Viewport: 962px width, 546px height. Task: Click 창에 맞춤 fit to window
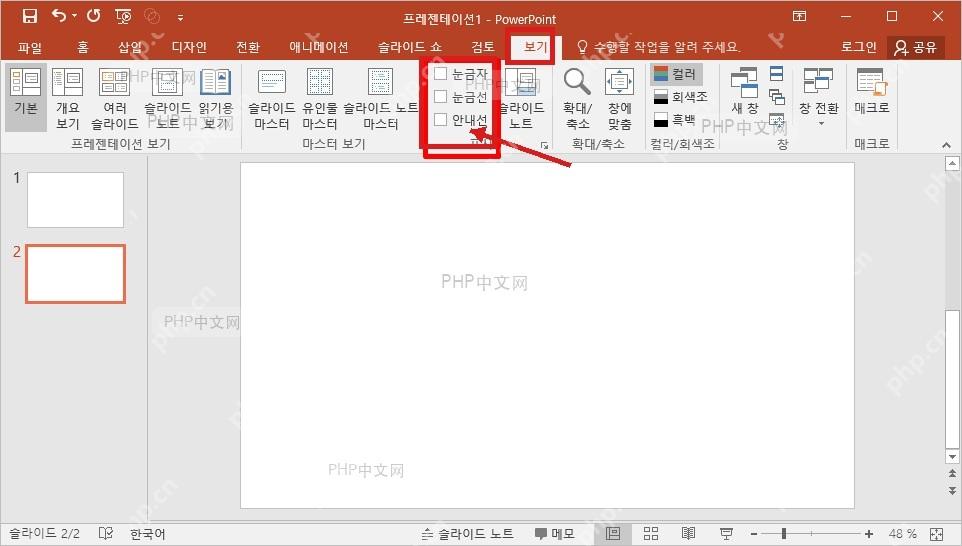click(x=619, y=98)
